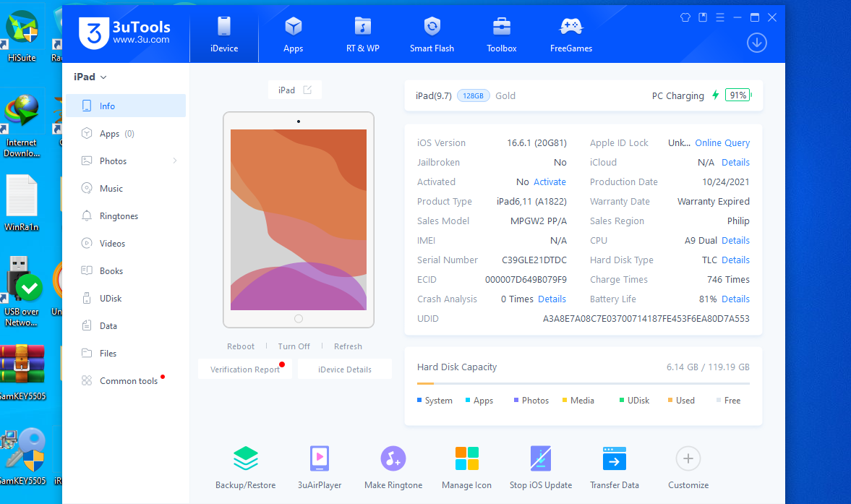Expand the Photos chevron arrow
The width and height of the screenshot is (851, 504).
coord(175,161)
